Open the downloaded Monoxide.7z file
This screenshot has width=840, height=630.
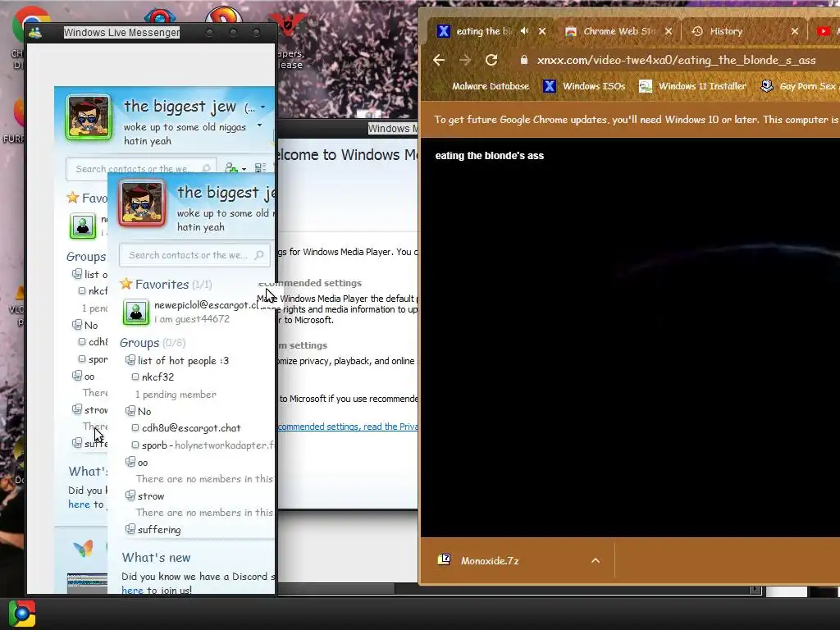489,561
